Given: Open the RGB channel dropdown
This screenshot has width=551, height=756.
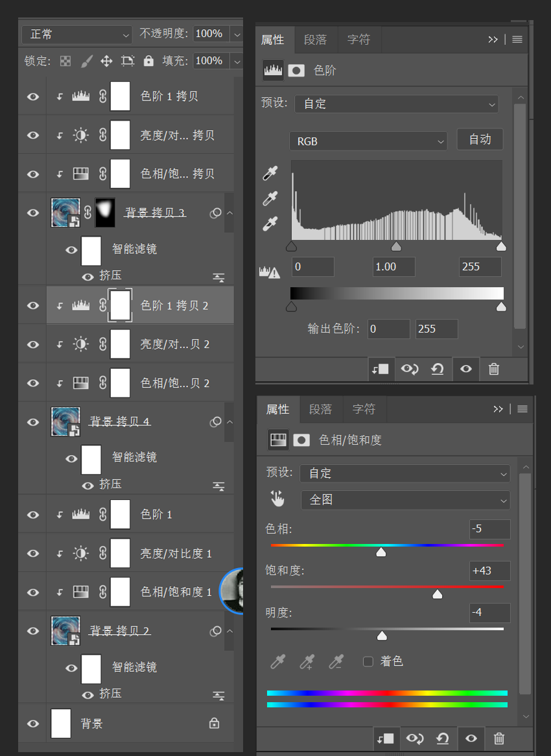Looking at the screenshot, I should [x=368, y=141].
